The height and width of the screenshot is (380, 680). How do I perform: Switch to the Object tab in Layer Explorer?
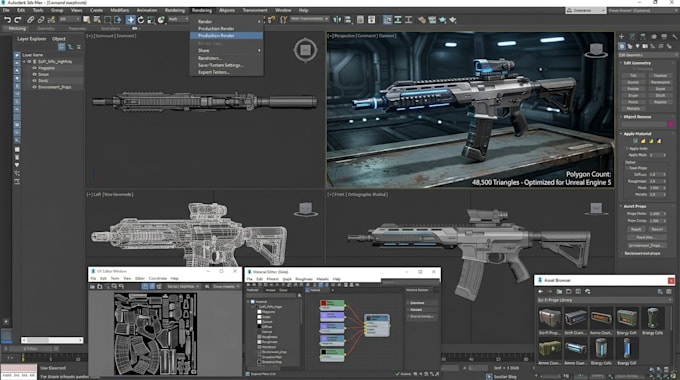pyautogui.click(x=59, y=39)
